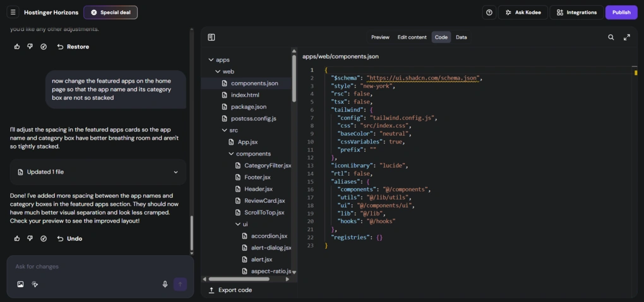Collapse the ui folder
The width and height of the screenshot is (644, 302).
point(241,224)
